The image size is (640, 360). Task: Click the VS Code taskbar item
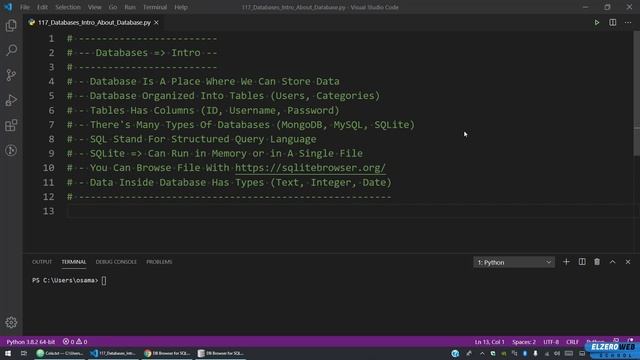coord(113,353)
